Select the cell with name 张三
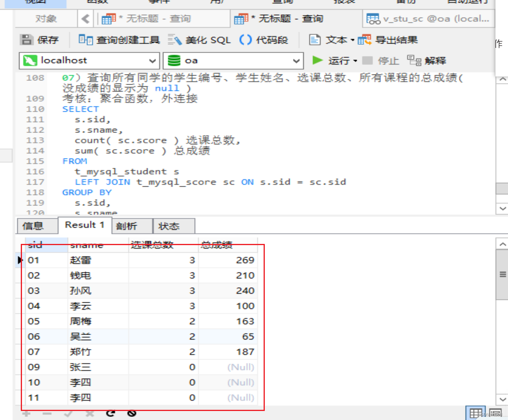Viewport: 508px width, 420px height. tap(98, 367)
